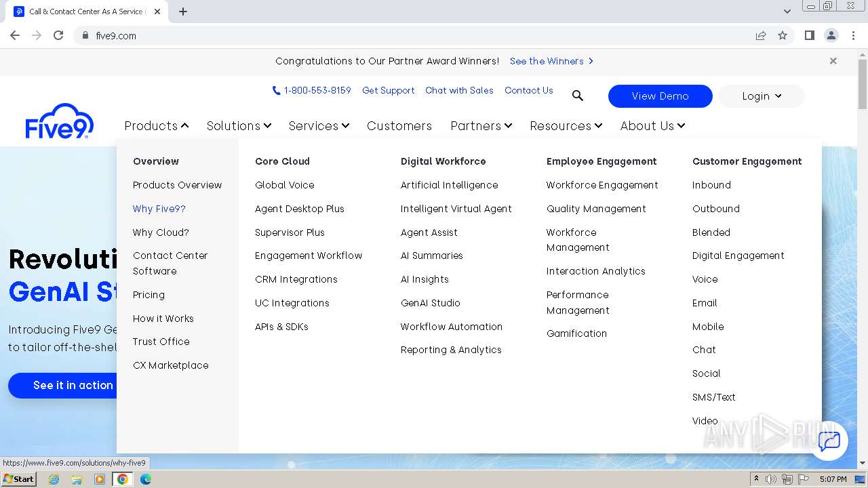Launch media player from taskbar
868x488 pixels.
(100, 479)
